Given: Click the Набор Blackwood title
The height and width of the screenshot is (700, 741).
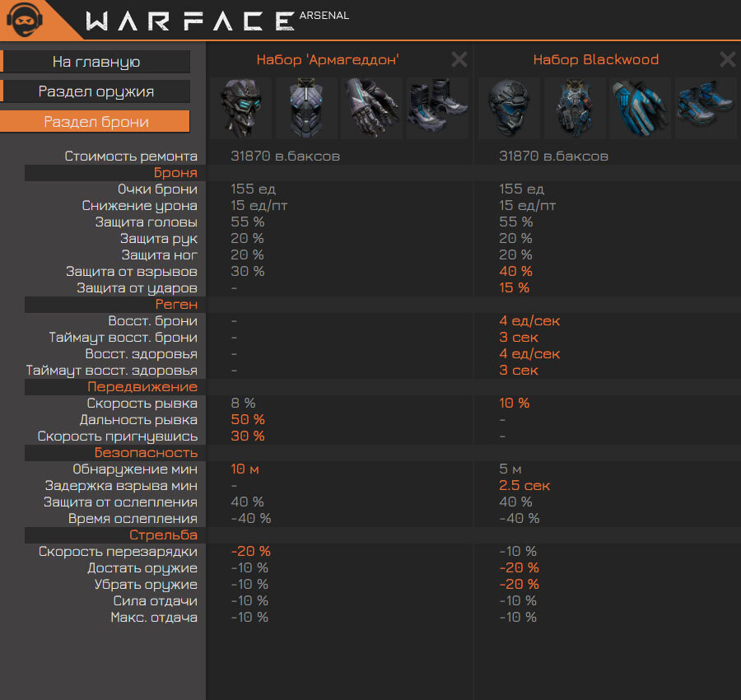Looking at the screenshot, I should pos(596,59).
